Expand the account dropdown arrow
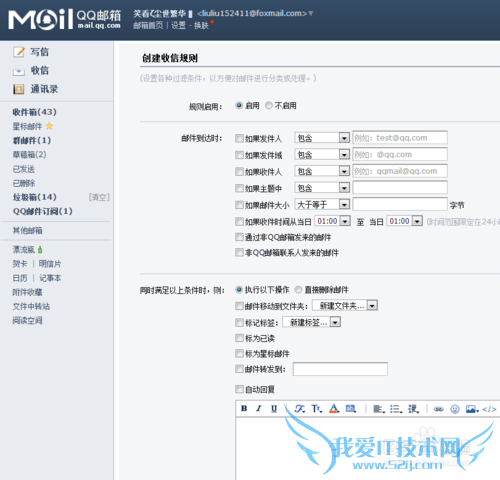 point(311,13)
